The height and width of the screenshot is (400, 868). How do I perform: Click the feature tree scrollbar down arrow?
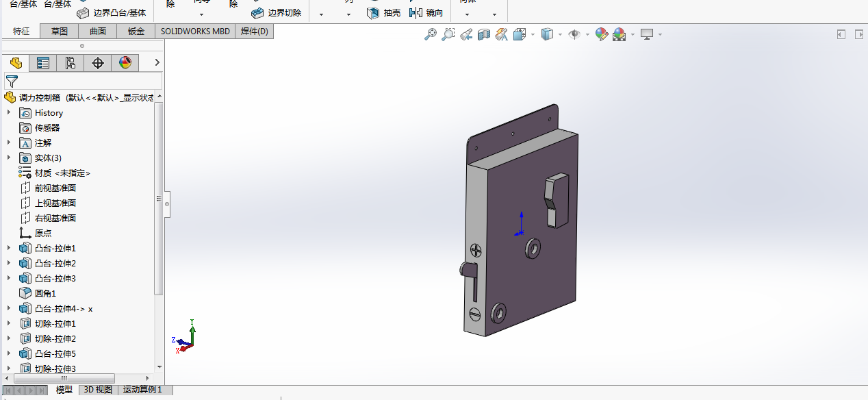pyautogui.click(x=159, y=367)
